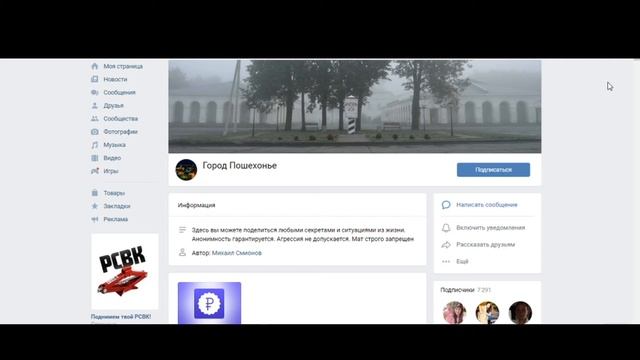This screenshot has width=640, height=360.
Task: Click the megaphone icon beside Реклама
Action: tap(95, 219)
